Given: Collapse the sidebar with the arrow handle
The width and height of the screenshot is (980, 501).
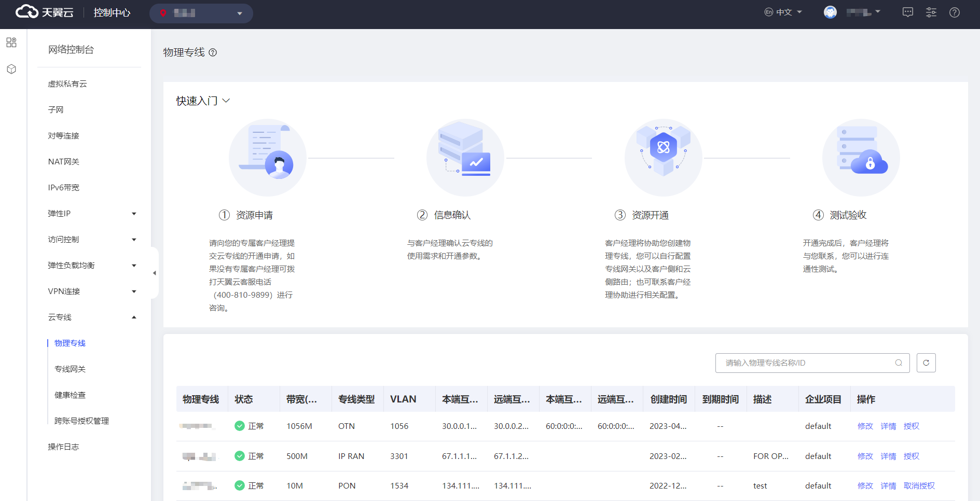Looking at the screenshot, I should click(154, 273).
